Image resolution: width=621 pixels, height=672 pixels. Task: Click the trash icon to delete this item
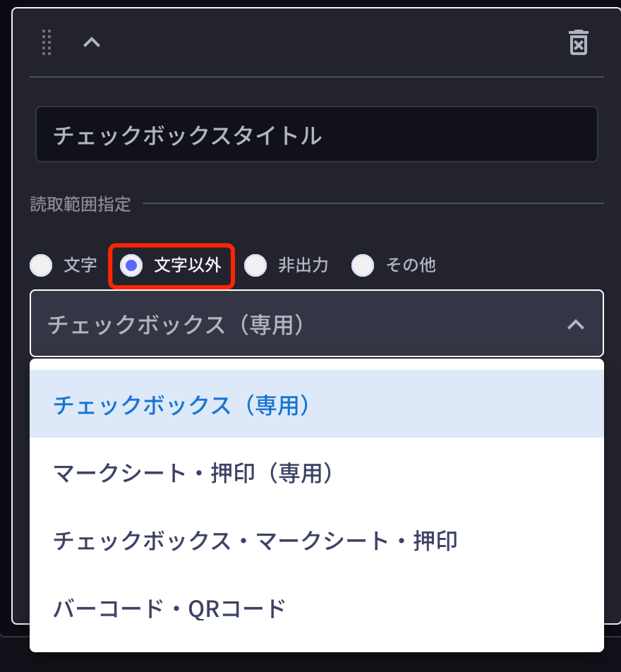tap(579, 42)
